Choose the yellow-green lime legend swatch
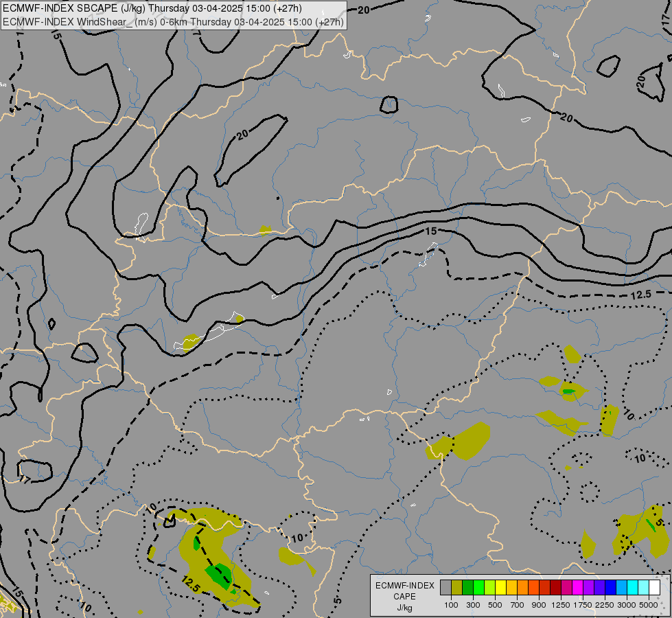 [x=489, y=588]
